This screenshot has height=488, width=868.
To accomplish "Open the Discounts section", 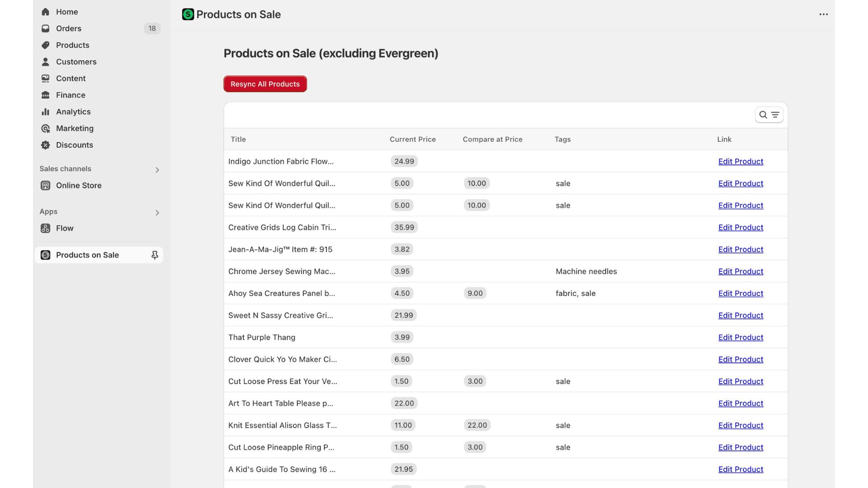I will 99,145.
